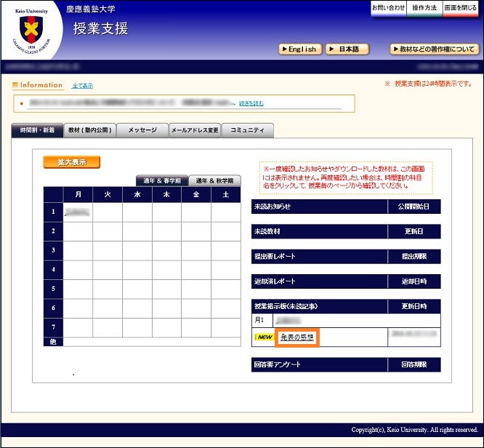484x448 pixels.
Task: Switch language with the 日本語 button
Action: click(x=347, y=49)
